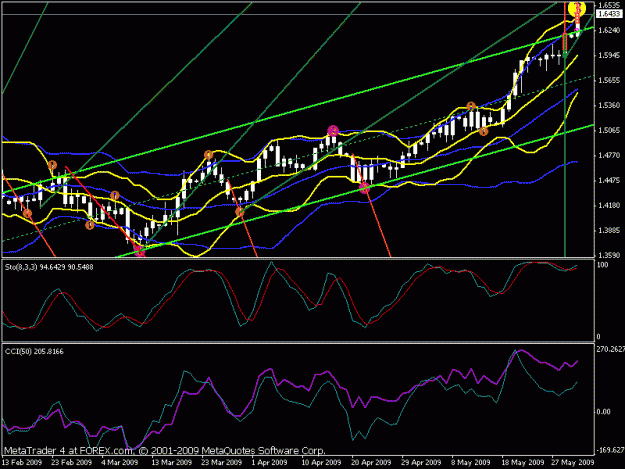Screen dimensions: 625x469
Task: Click the 23 Mar 2009 date label
Action: pyautogui.click(x=222, y=463)
